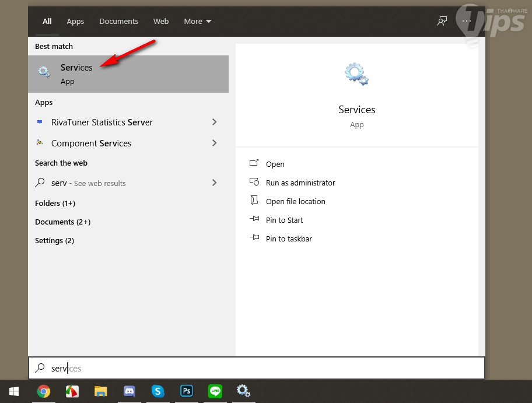This screenshot has width=532, height=403.
Task: Expand 'serv' web results chevron
Action: coord(214,183)
